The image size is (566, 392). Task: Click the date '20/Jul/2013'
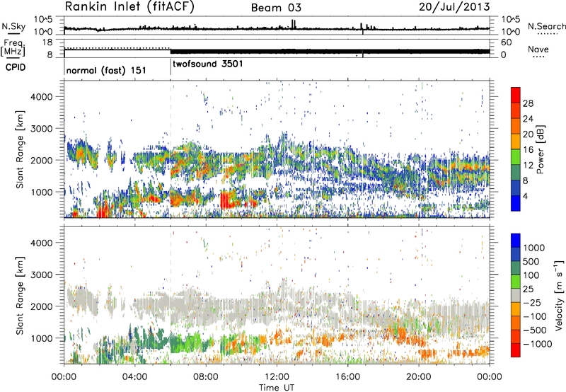454,7
